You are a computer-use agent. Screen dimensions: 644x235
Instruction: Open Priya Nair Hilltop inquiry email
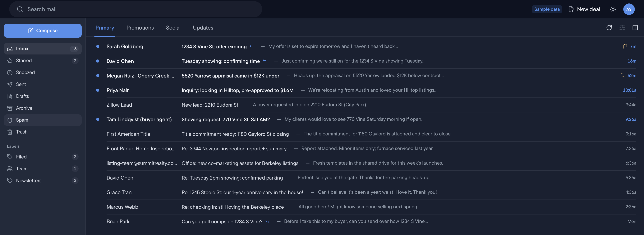coord(365,90)
